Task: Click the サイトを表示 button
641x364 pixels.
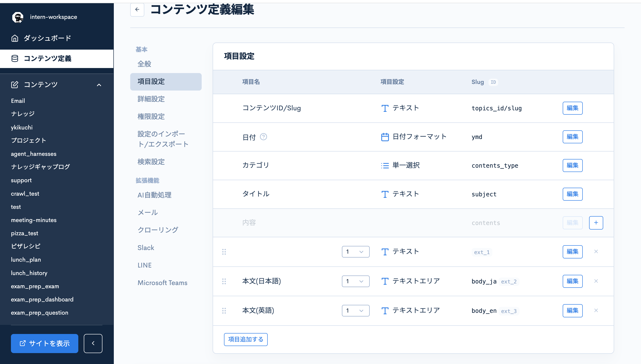Action: [x=45, y=343]
